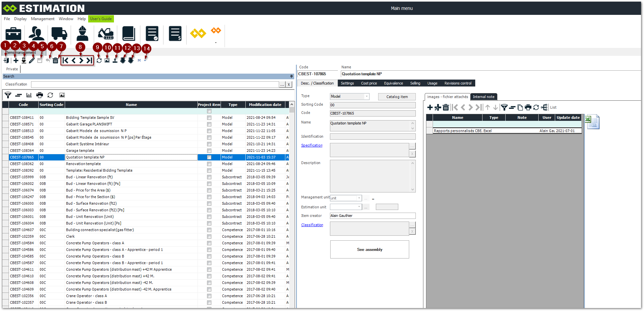644x311 pixels.
Task: Open the excavator equipment module icon
Action: coord(106,34)
